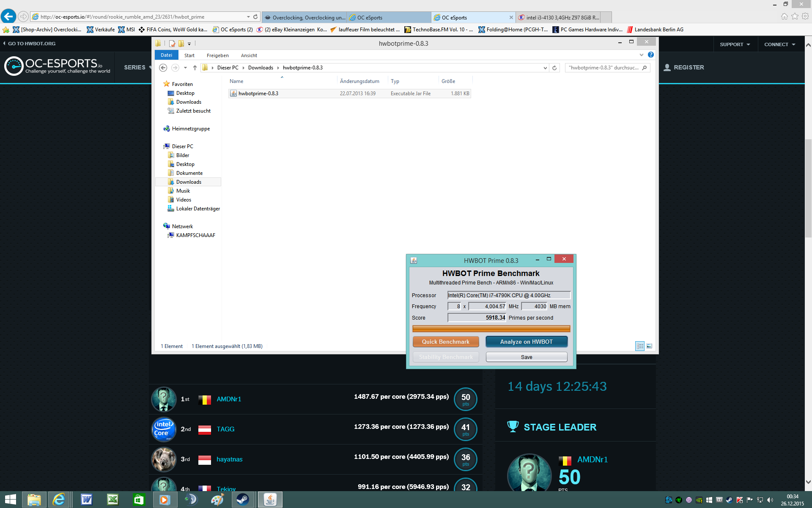
Task: Open Paint from the taskbar
Action: coord(217,500)
